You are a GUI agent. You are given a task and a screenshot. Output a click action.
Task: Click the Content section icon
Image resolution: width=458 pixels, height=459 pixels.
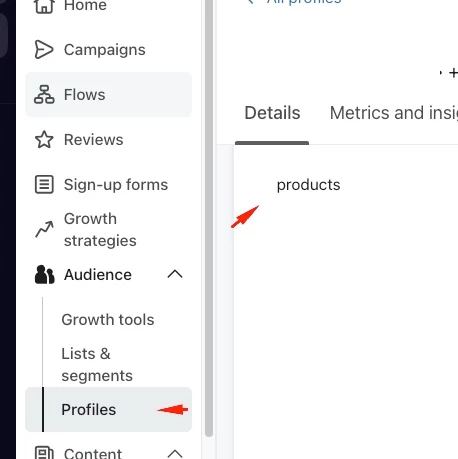[x=44, y=453]
